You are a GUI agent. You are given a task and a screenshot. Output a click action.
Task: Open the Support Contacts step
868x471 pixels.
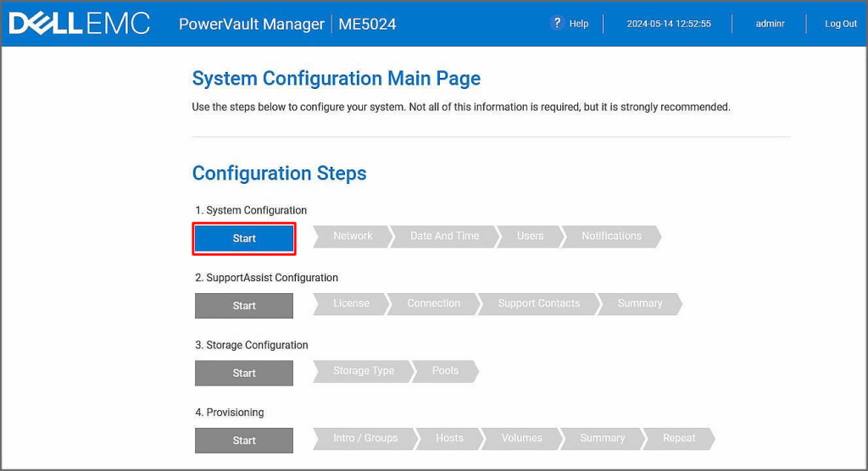[x=538, y=303]
